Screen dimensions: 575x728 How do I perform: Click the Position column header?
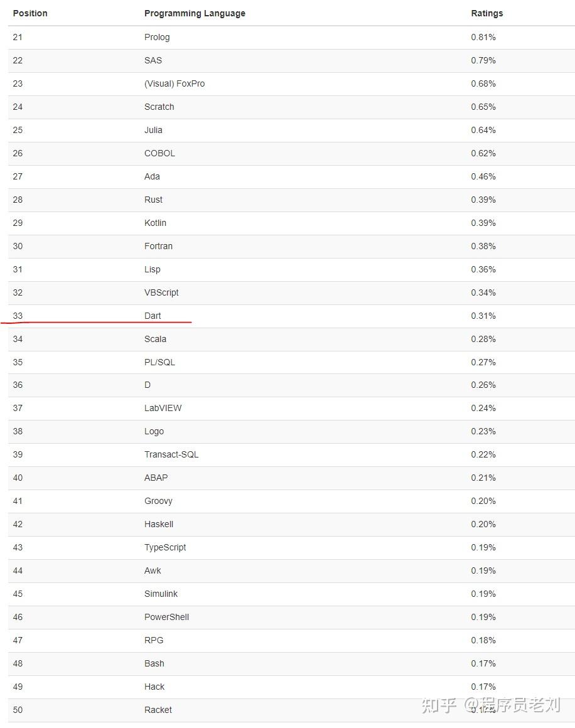(x=30, y=13)
